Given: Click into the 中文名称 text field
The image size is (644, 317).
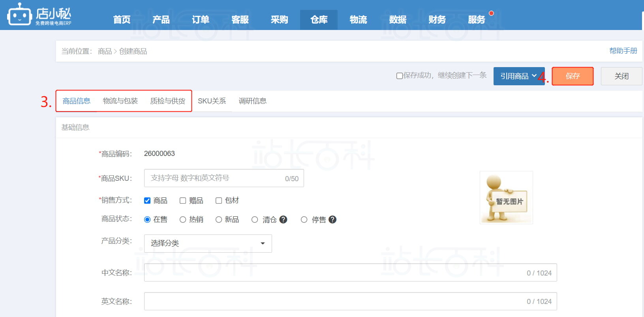Looking at the screenshot, I should (x=332, y=272).
